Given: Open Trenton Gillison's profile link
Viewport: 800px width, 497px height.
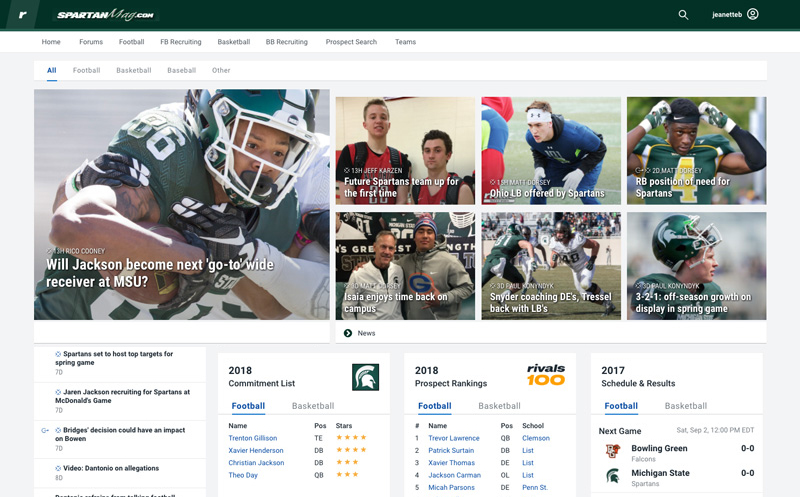Looking at the screenshot, I should tap(253, 438).
